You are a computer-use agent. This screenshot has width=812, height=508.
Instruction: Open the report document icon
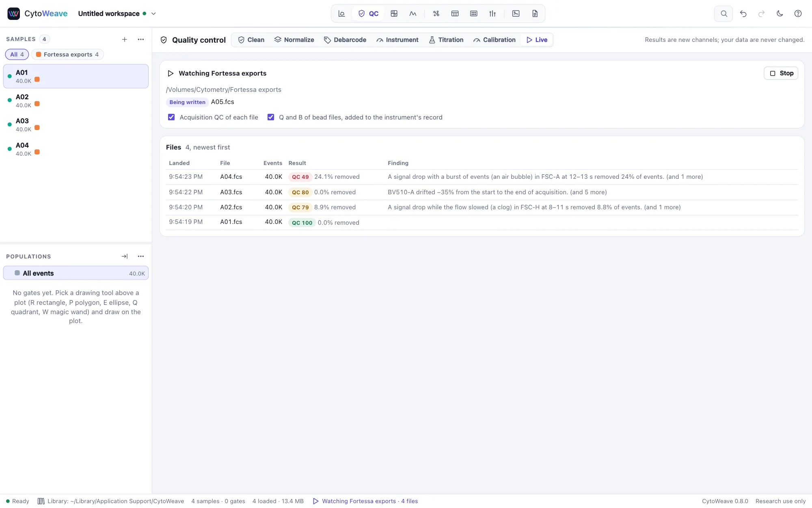pyautogui.click(x=535, y=13)
